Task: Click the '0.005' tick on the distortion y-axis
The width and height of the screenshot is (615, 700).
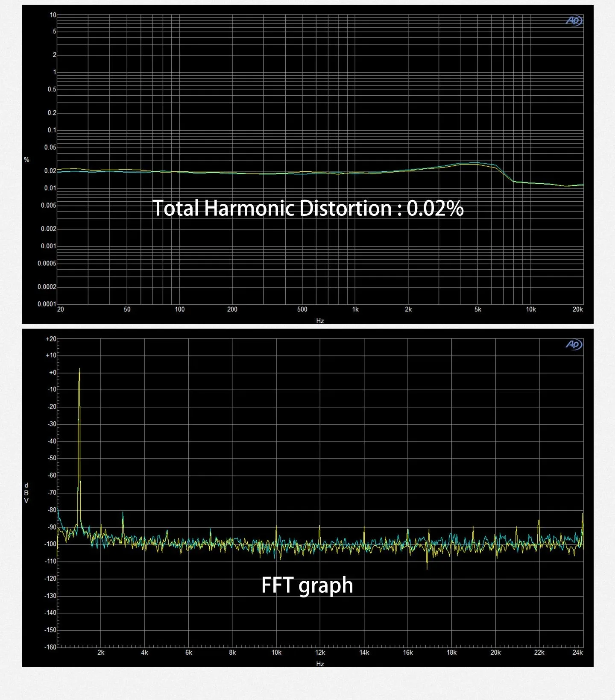Action: coord(49,205)
